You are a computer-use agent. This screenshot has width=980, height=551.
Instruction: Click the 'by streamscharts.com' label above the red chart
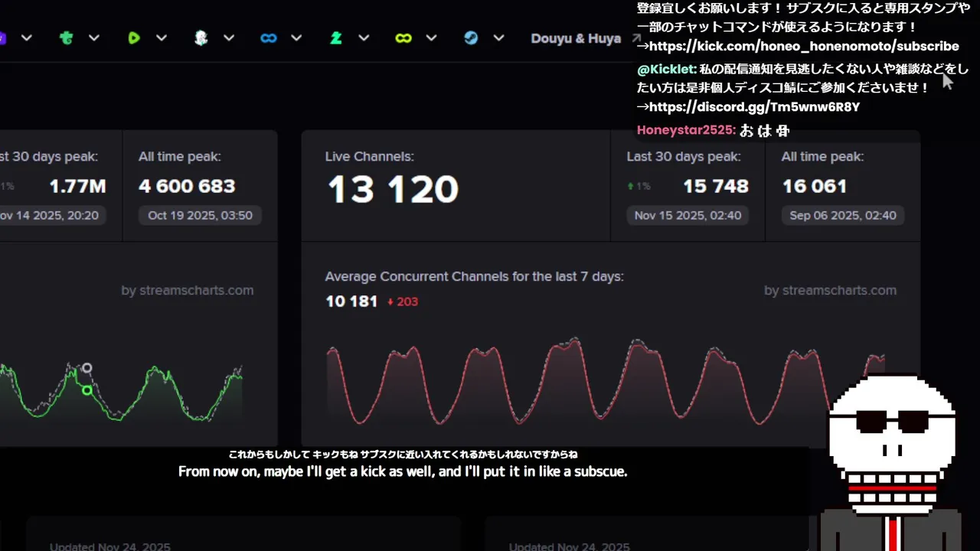[x=830, y=291]
